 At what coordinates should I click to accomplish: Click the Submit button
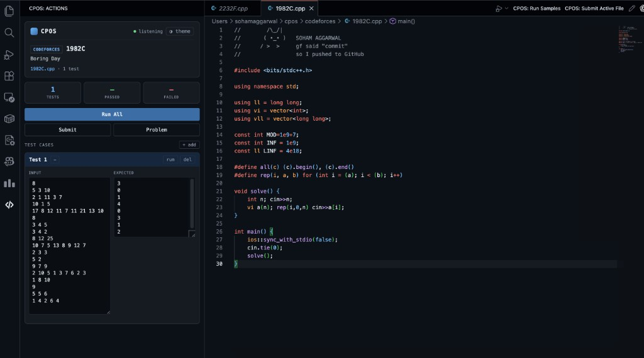(67, 129)
